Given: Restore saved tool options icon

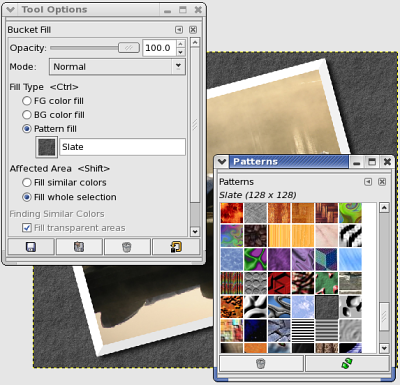Looking at the screenshot, I should (79, 247).
